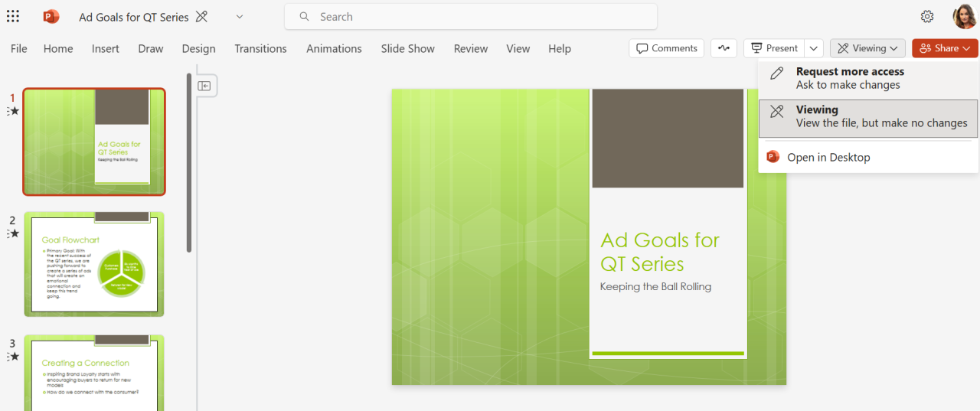Click the catch up activity icon
Screen dimensions: 980x411
tap(724, 48)
